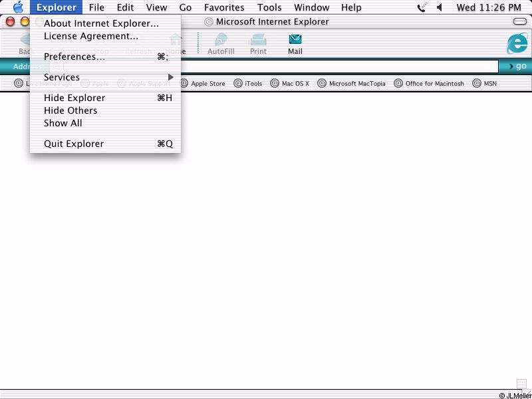Open the File menu
Screen dimensions: 532x399
(96, 7)
